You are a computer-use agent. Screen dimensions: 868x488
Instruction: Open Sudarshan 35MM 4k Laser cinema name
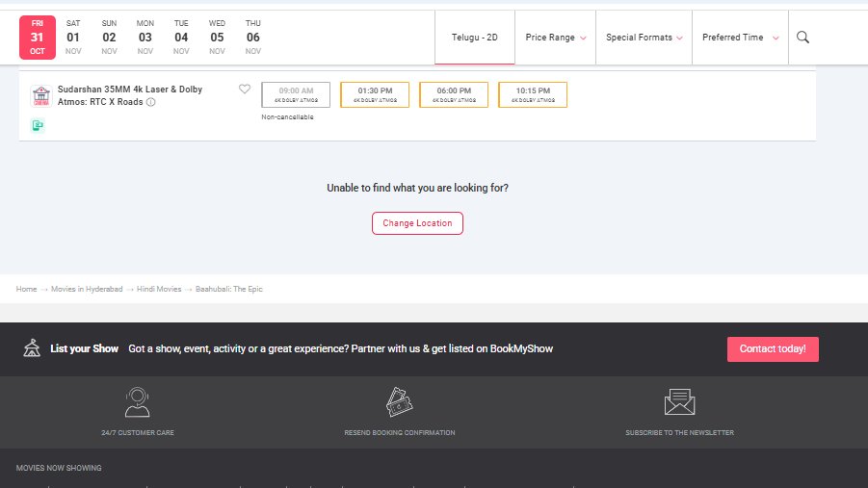(130, 95)
